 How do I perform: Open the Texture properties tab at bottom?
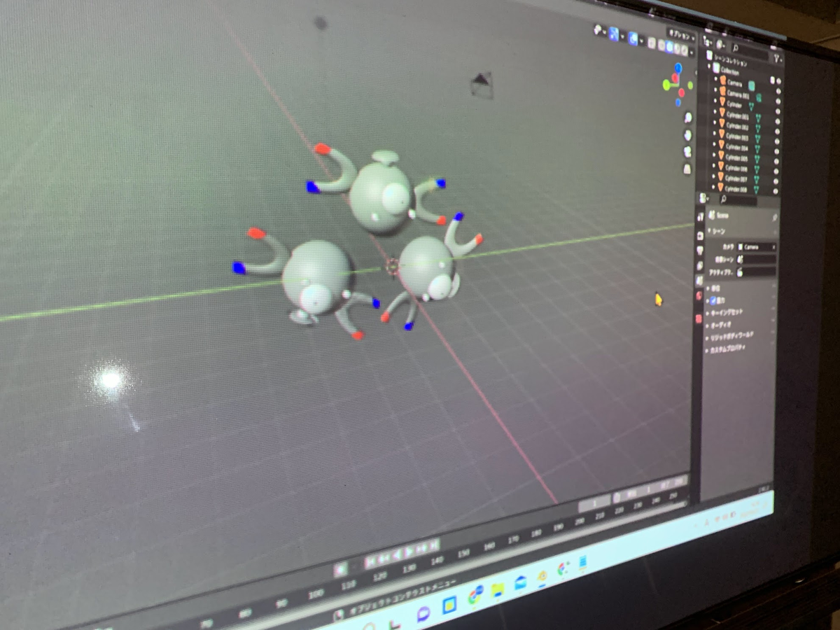pyautogui.click(x=699, y=319)
